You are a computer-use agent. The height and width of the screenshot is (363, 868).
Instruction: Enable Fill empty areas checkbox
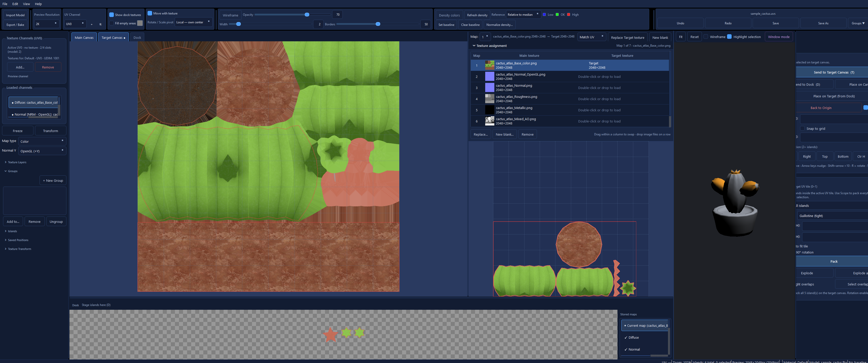tap(112, 23)
